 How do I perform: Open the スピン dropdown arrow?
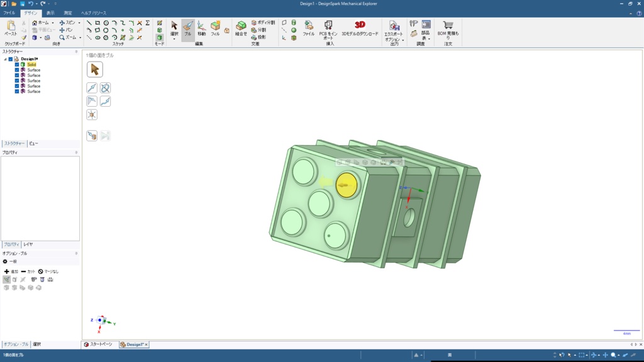click(79, 23)
